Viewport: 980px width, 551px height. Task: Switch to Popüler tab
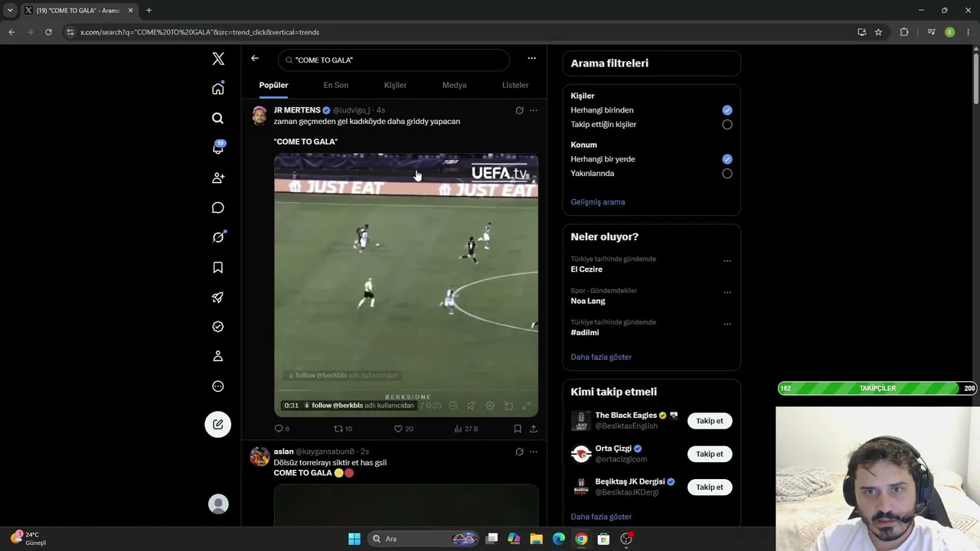pos(273,85)
